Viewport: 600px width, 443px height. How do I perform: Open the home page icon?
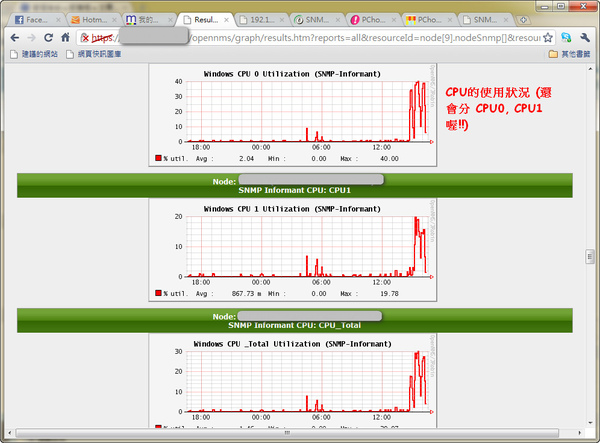pos(65,37)
